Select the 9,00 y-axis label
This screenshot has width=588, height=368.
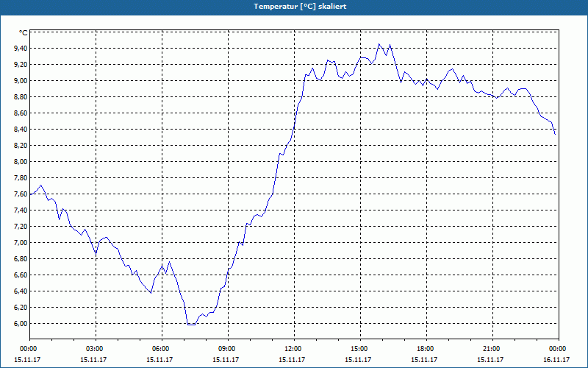(21, 81)
